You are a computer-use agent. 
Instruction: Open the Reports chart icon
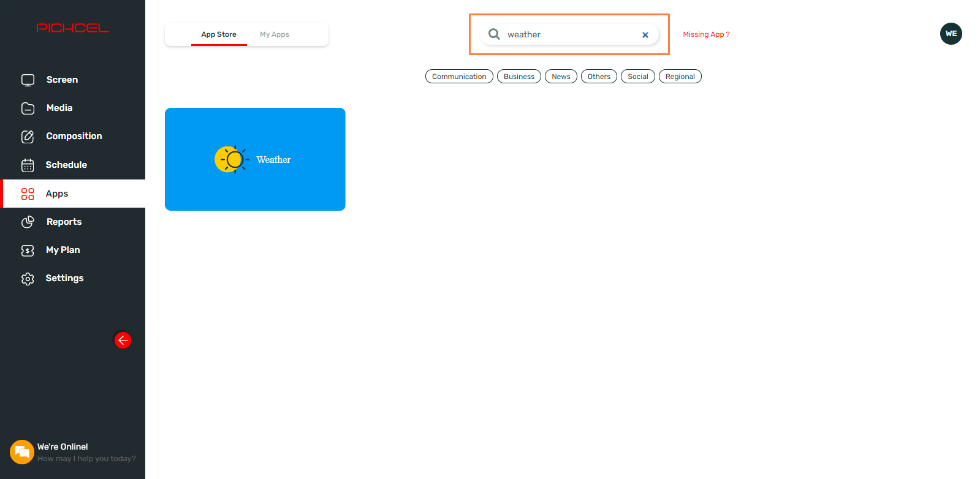(x=28, y=222)
